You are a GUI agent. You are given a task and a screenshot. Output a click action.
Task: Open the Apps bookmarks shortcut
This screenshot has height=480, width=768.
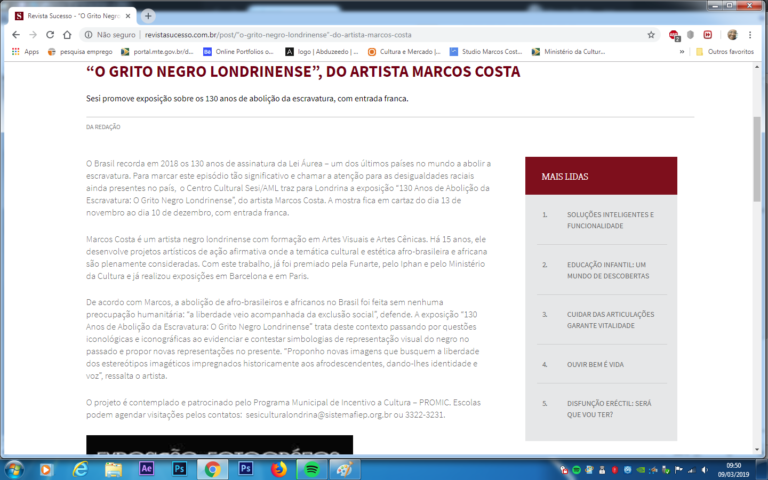[24, 51]
